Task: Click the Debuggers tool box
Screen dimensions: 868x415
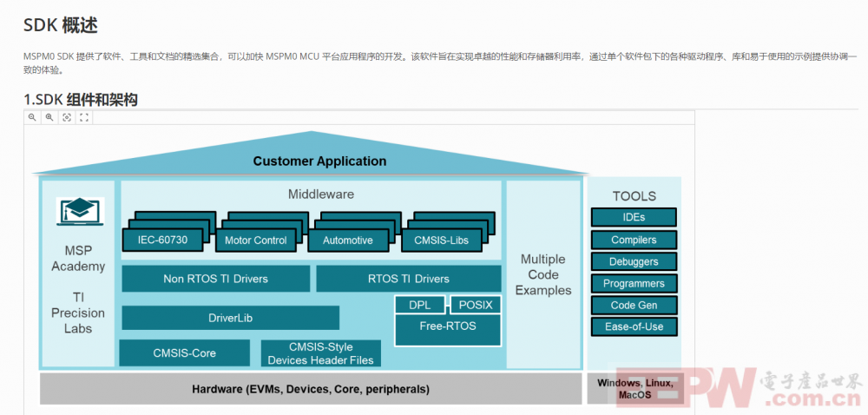Action: (634, 261)
